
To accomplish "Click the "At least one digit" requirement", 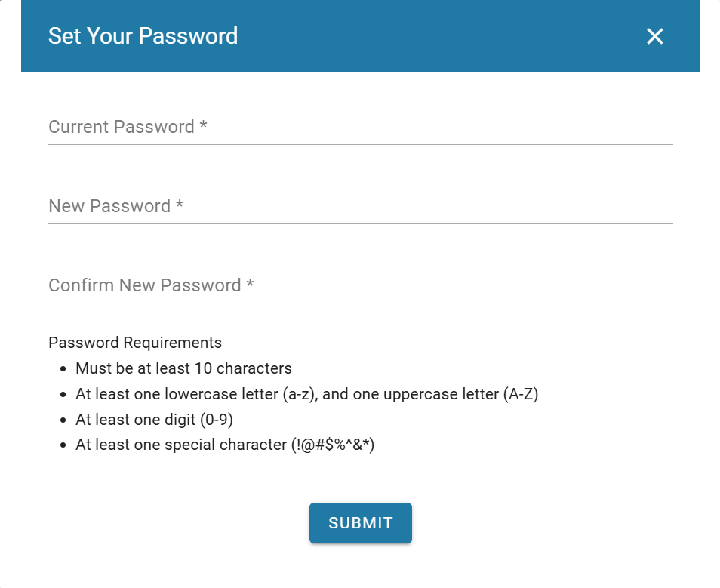I will coord(154,420).
